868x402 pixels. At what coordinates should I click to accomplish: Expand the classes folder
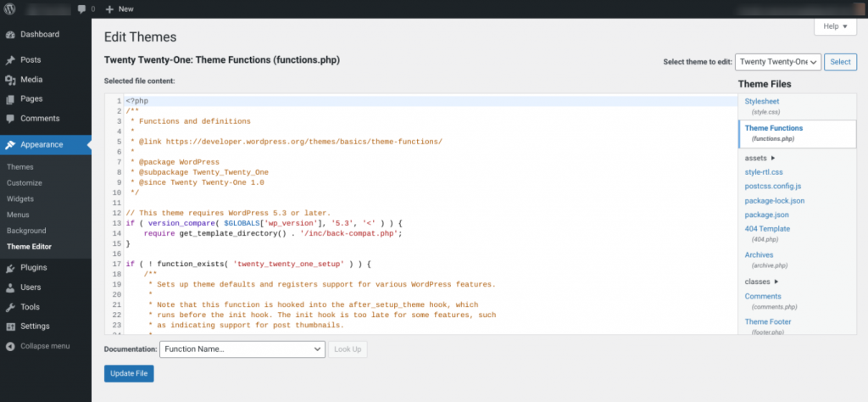point(760,282)
